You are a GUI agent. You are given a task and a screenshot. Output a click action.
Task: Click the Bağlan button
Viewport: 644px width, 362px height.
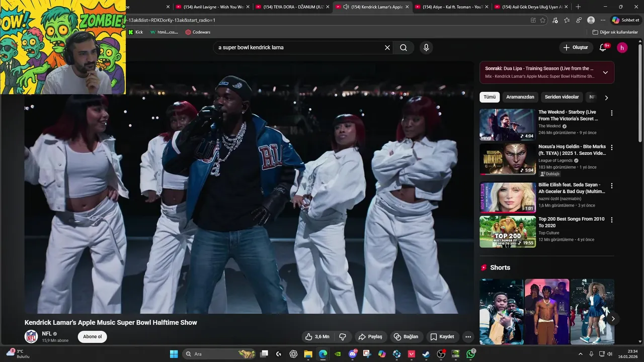pos(406,337)
